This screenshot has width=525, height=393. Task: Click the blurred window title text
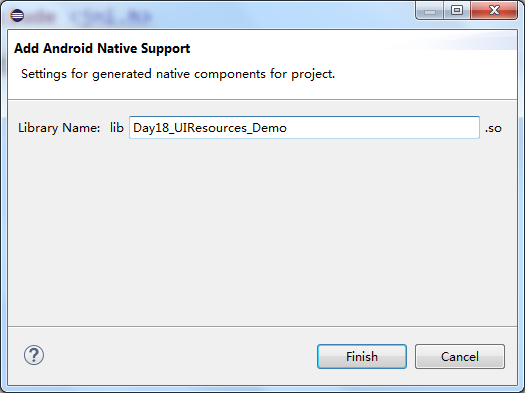click(x=90, y=17)
